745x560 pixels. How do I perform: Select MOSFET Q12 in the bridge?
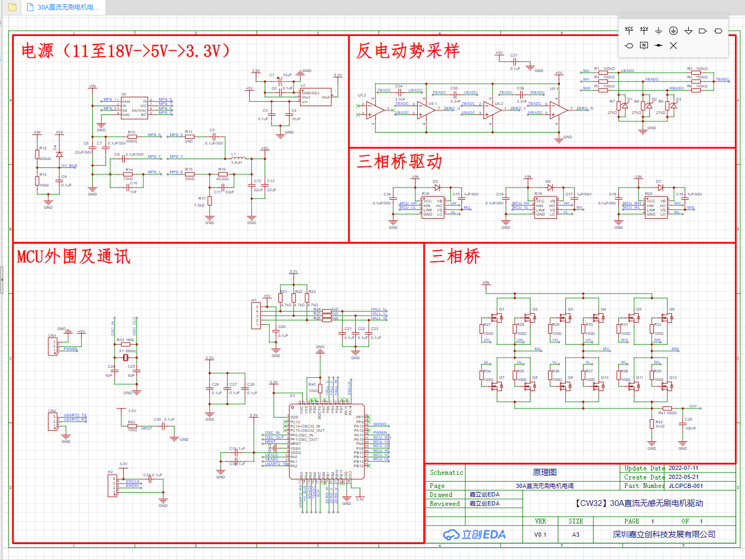coord(667,386)
